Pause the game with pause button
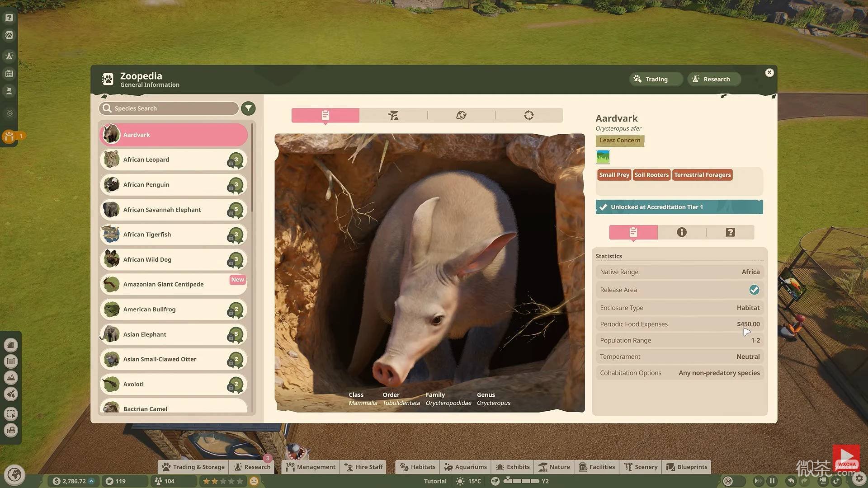The height and width of the screenshot is (488, 868). coord(772,481)
